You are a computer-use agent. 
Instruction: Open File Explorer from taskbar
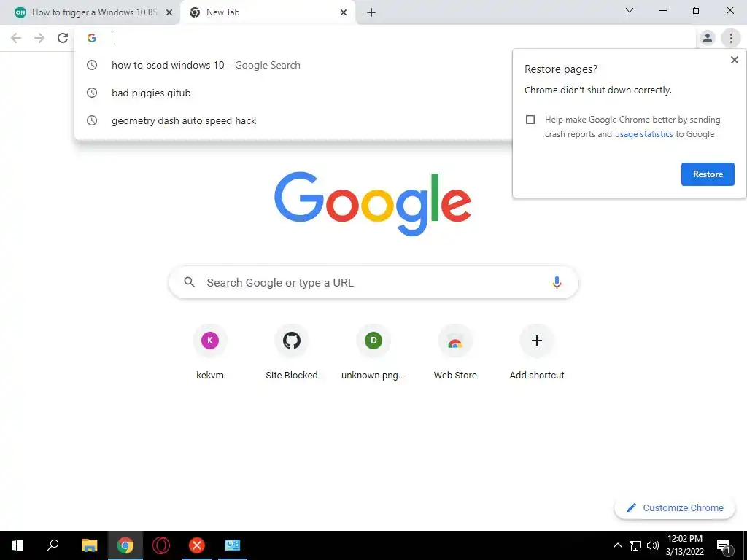[89, 545]
